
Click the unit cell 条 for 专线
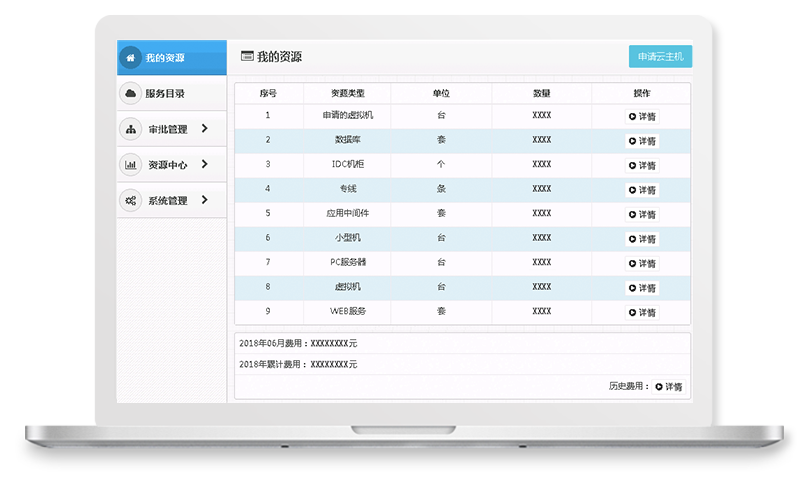click(x=441, y=189)
